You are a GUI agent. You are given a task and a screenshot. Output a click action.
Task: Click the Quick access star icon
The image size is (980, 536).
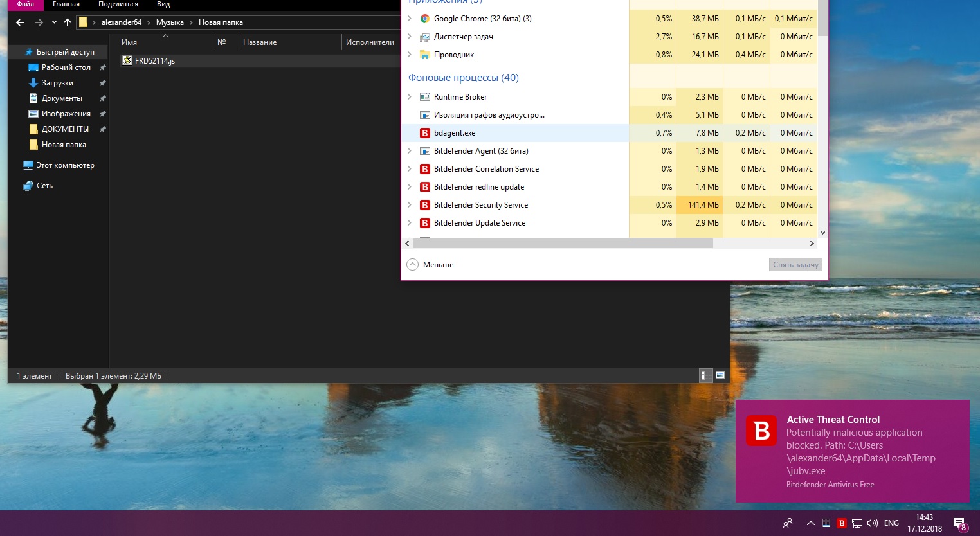point(29,52)
